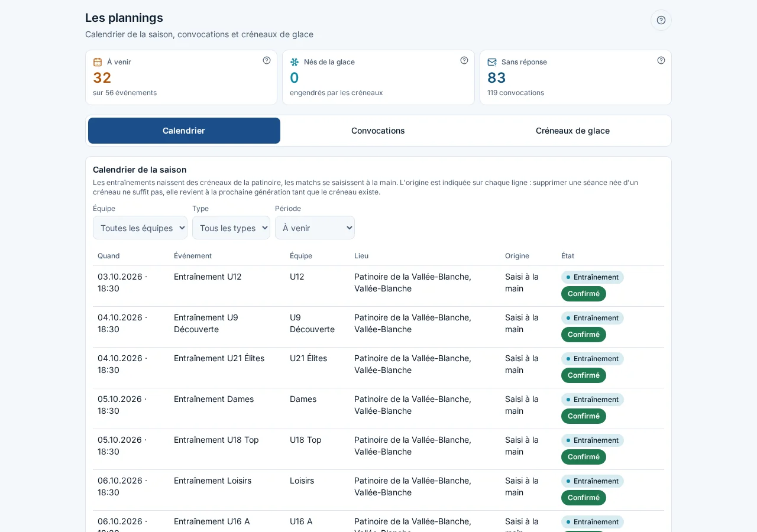Click the envelope icon next to Sans réponse
Image resolution: width=757 pixels, height=532 pixels.
pyautogui.click(x=492, y=62)
